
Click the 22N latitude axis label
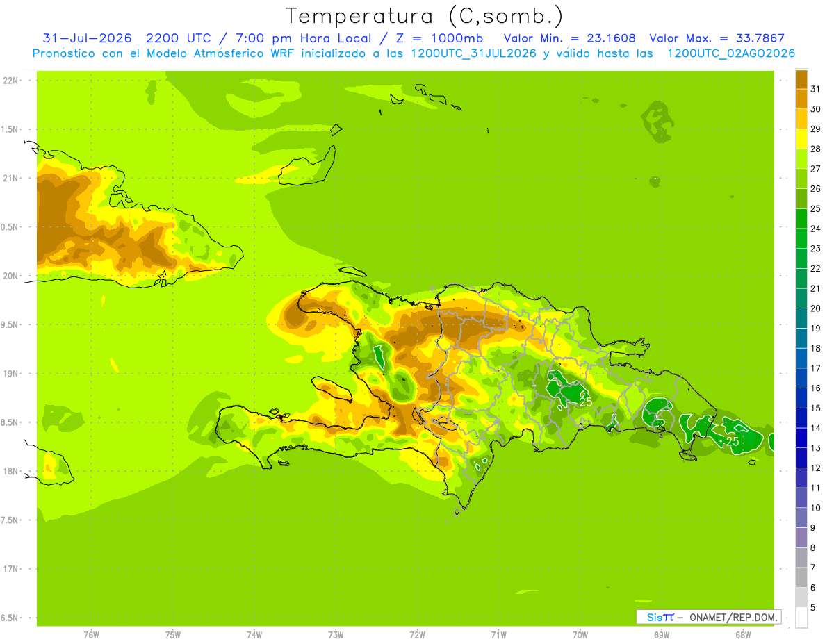(x=10, y=81)
